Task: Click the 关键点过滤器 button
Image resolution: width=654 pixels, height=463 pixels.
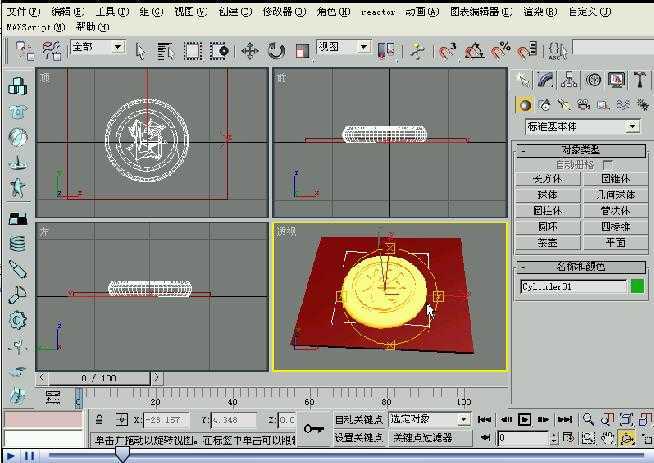Action: tap(430, 438)
